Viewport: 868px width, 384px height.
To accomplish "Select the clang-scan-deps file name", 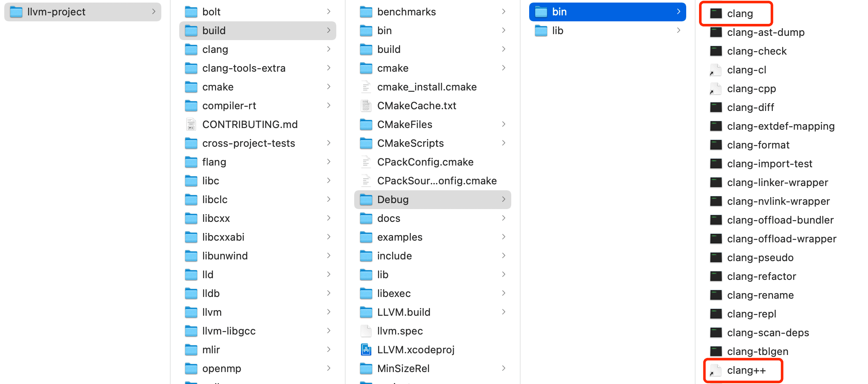I will (x=768, y=333).
